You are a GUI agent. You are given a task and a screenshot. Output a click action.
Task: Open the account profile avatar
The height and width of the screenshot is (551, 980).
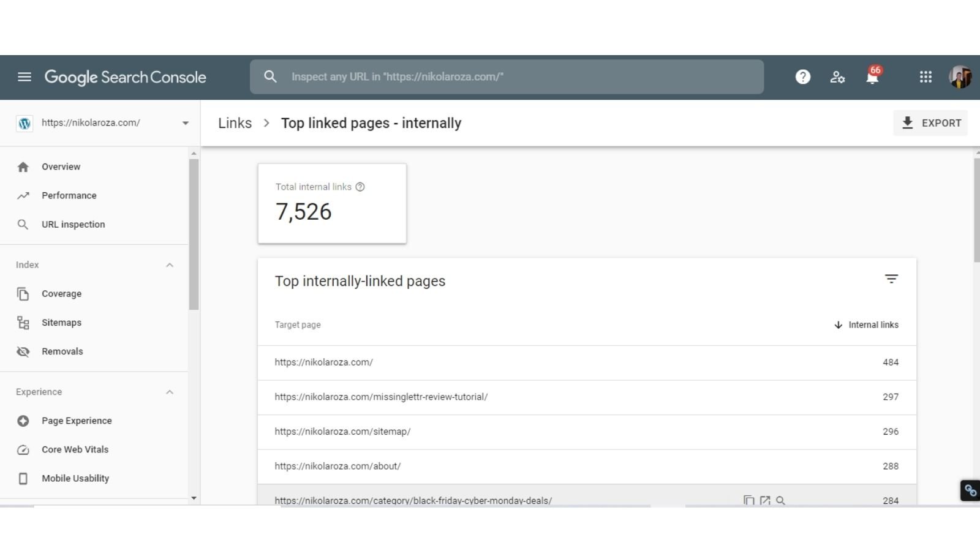tap(960, 77)
